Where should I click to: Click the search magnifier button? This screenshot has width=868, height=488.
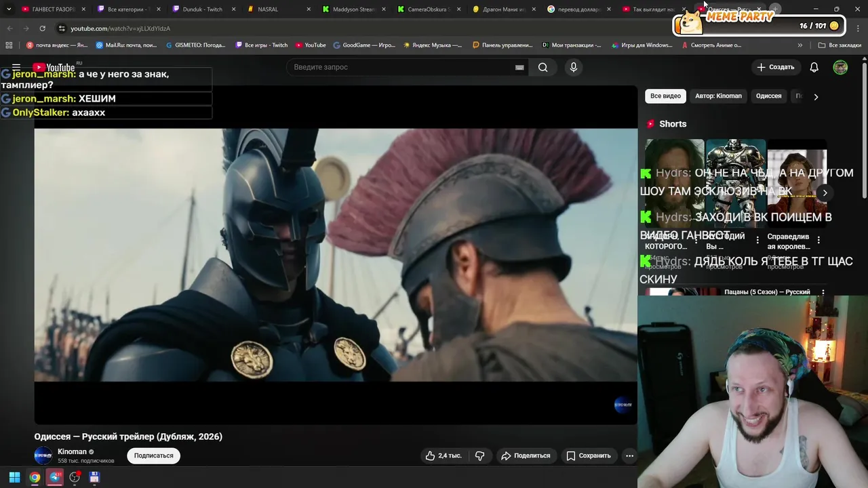point(542,67)
